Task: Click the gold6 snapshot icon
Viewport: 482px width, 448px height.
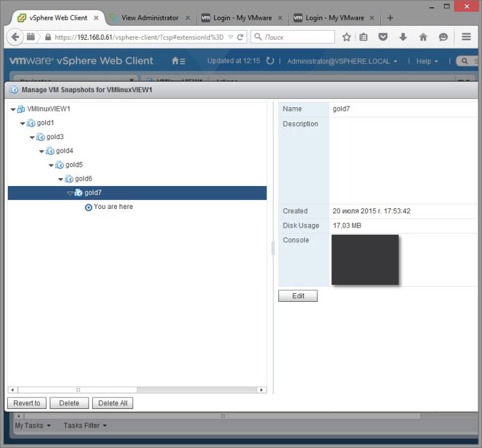Action: coord(69,179)
